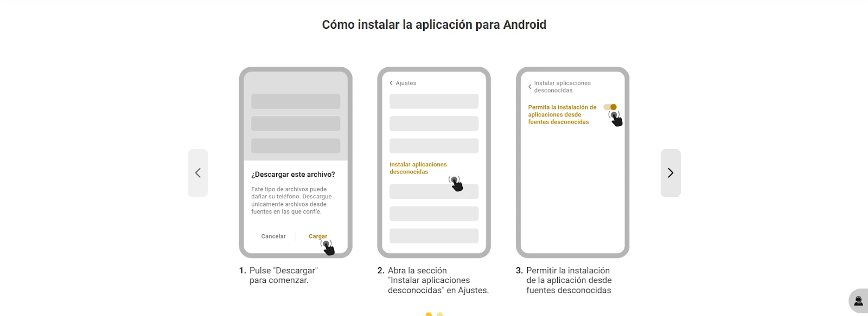Advance to next slide with right arrow
868x316 pixels.
coord(670,173)
